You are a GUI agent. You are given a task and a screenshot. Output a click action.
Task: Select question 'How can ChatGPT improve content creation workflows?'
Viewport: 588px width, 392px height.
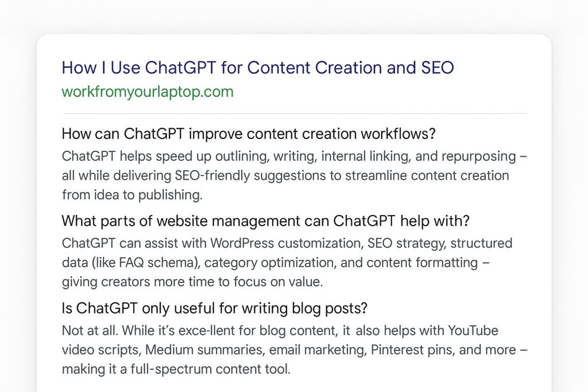pyautogui.click(x=249, y=134)
